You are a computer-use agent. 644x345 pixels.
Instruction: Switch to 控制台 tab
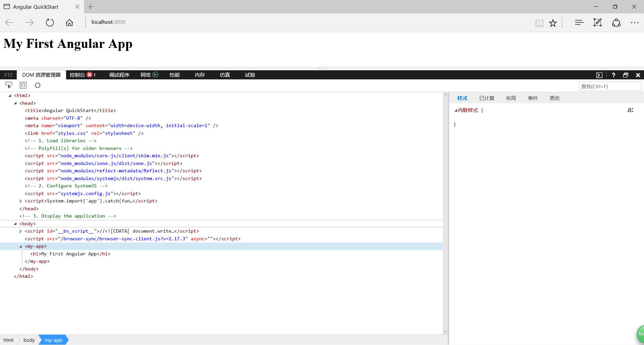(77, 75)
